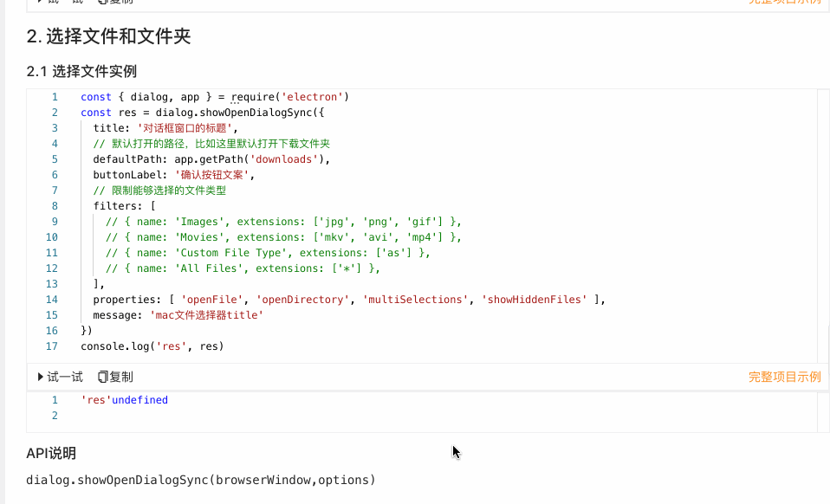Click the 'res' undefined output line
830x504 pixels.
point(126,399)
